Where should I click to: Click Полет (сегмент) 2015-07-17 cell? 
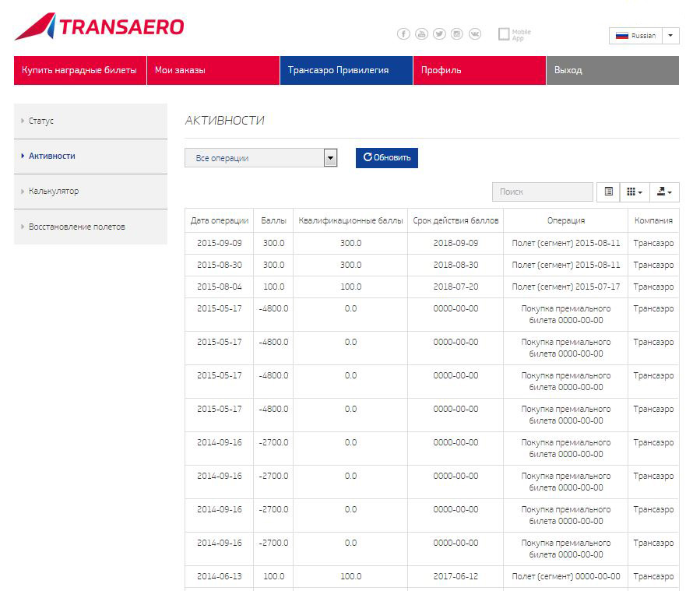tap(565, 287)
